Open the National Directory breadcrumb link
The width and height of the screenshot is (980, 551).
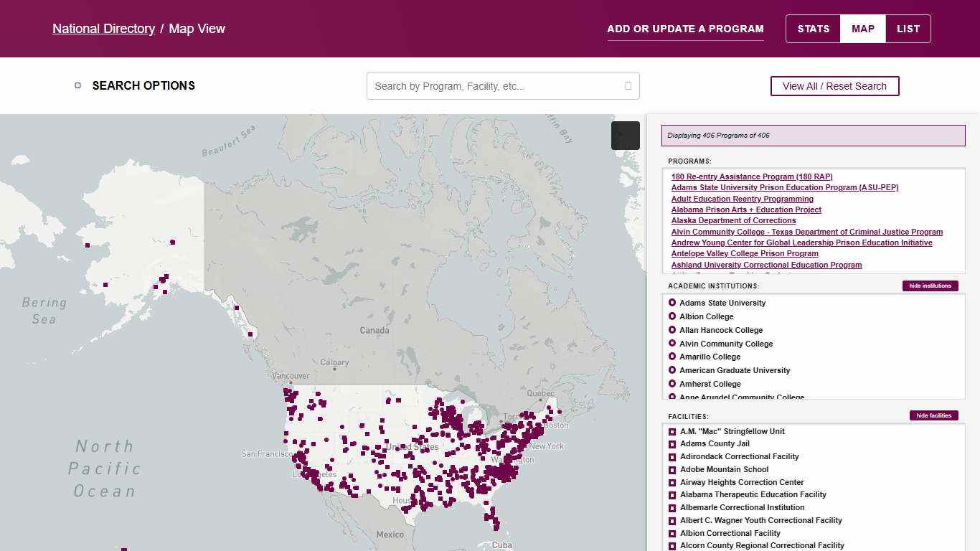103,29
